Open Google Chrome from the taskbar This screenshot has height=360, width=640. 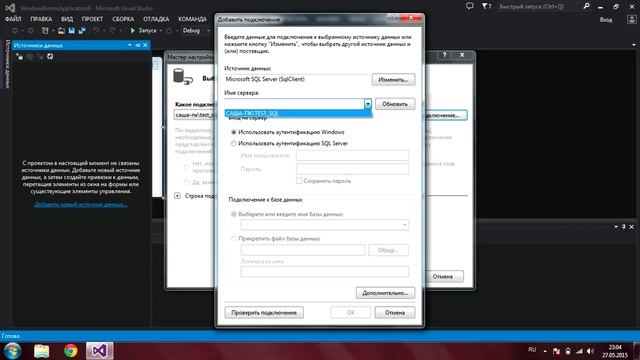(71, 351)
